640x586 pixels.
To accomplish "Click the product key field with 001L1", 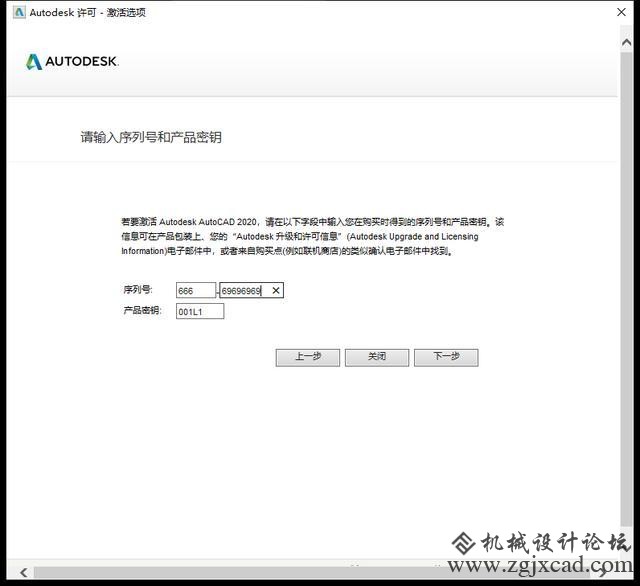I will 199,312.
